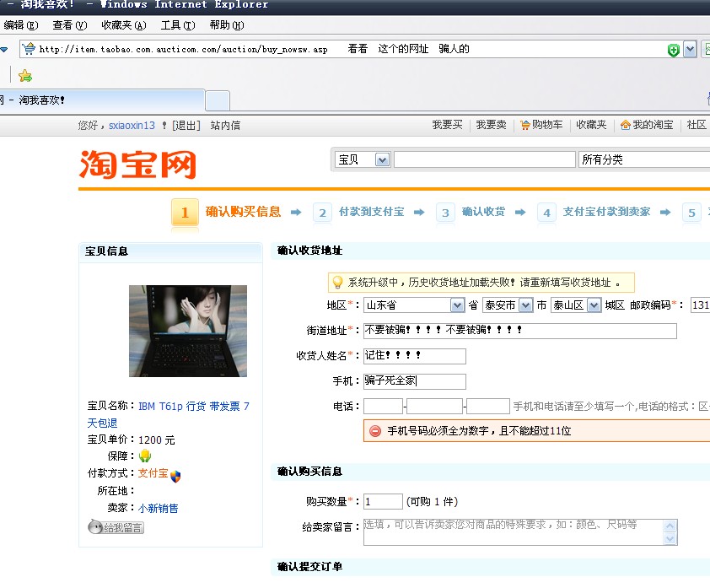Screen dimensions: 710x588
Task: Click step 3 确认收货
Action: coord(471,212)
